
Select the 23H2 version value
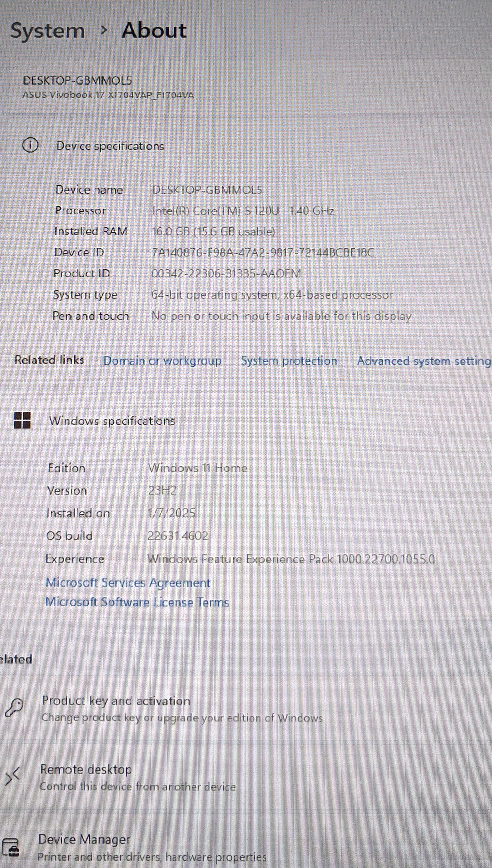162,490
